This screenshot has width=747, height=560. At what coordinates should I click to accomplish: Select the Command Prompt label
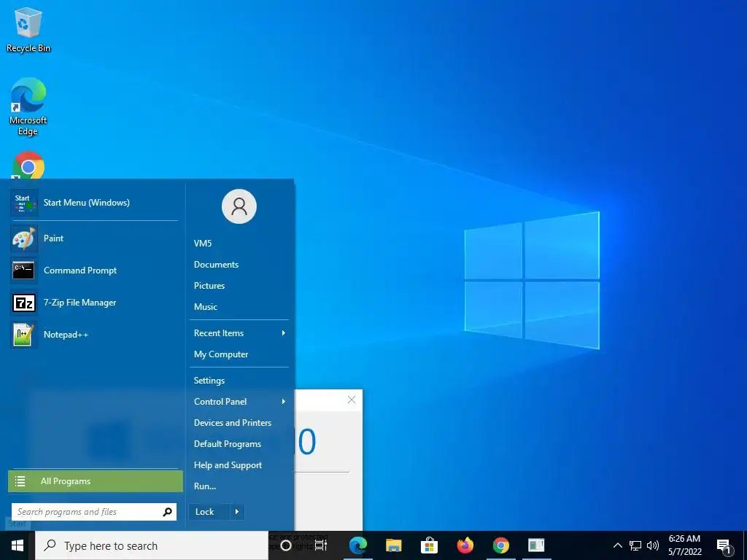[80, 271]
